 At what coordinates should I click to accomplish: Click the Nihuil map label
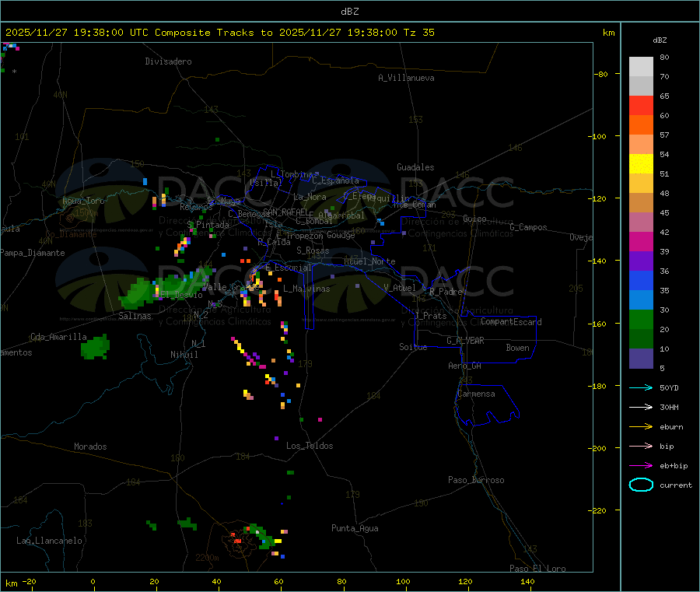[x=184, y=355]
